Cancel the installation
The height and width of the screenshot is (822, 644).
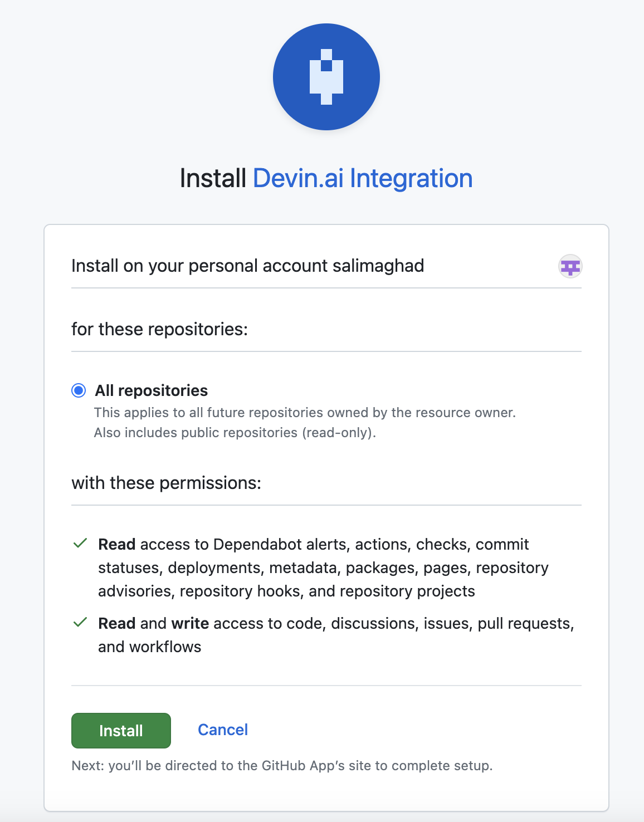click(x=223, y=730)
